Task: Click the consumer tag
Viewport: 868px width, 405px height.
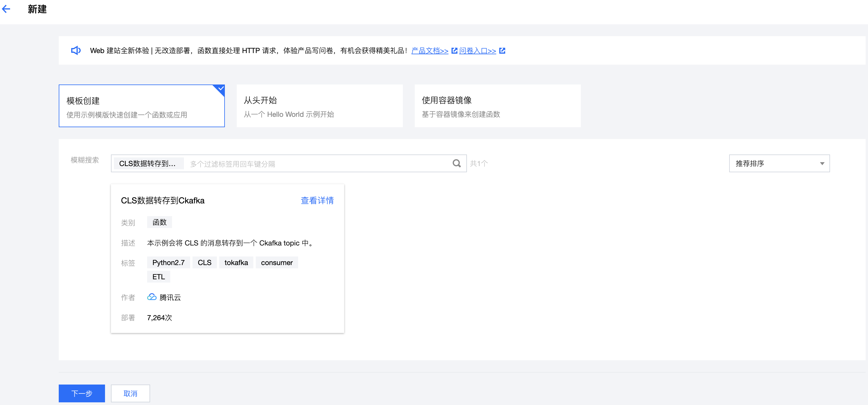Action: (277, 263)
